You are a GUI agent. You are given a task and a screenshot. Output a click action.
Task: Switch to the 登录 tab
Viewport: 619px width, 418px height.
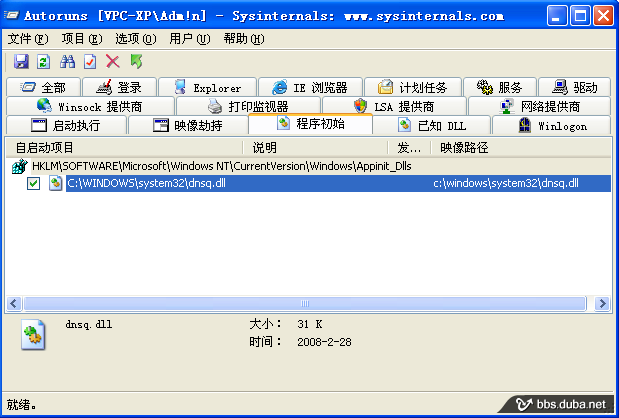120,87
